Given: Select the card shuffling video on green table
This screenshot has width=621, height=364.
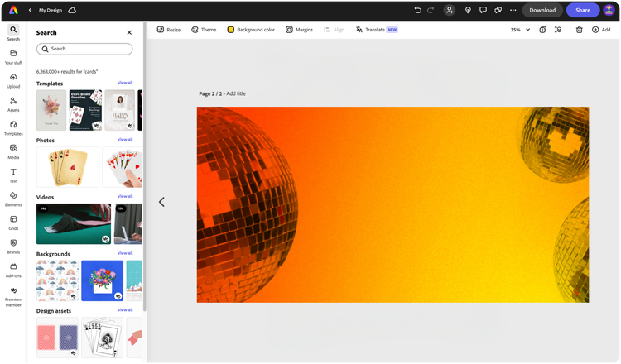Looking at the screenshot, I should tap(74, 224).
